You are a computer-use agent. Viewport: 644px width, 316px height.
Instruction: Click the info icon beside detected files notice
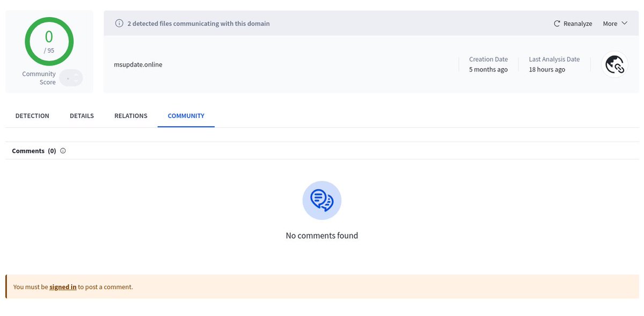coord(119,24)
